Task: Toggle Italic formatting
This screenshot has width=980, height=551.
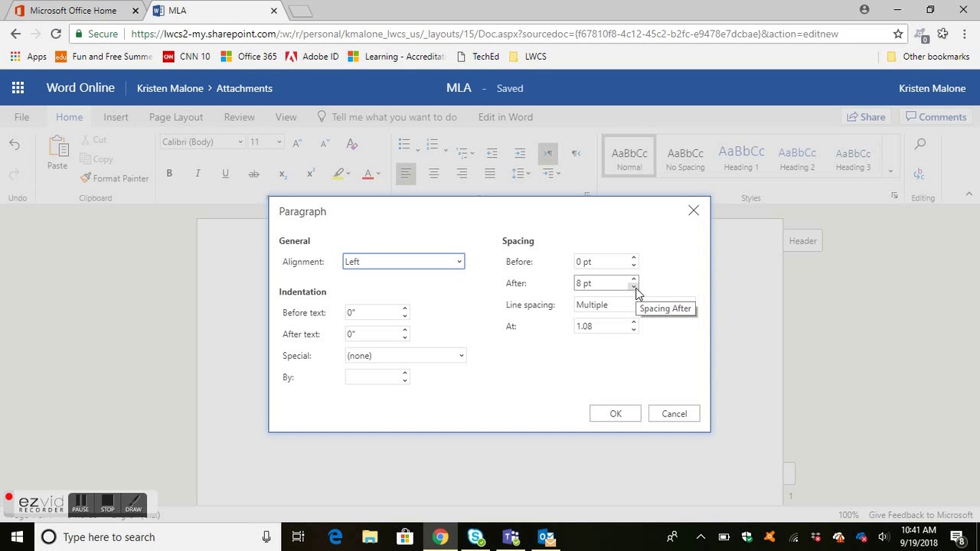Action: click(x=198, y=174)
